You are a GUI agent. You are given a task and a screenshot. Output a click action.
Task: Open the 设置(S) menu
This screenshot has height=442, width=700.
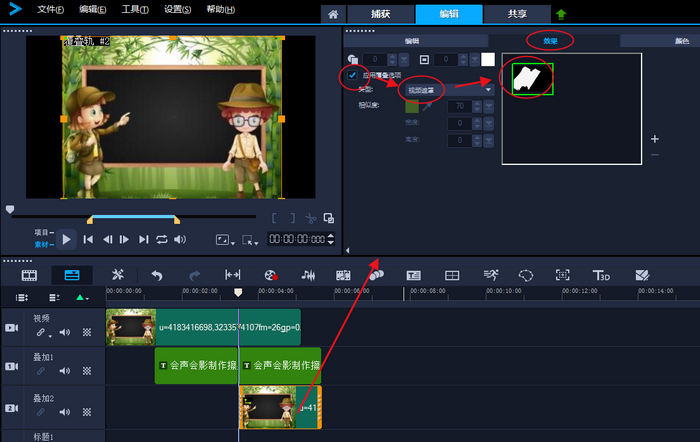tap(177, 9)
